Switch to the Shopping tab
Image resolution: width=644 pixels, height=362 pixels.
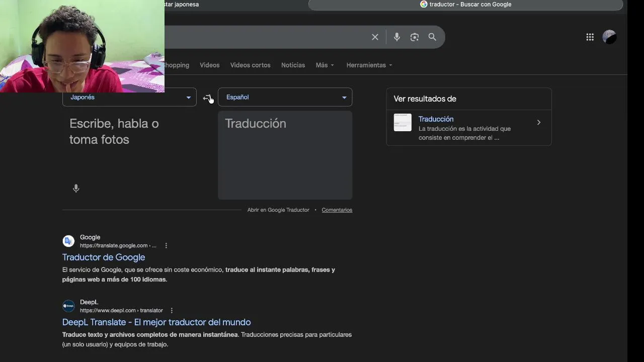click(x=177, y=65)
